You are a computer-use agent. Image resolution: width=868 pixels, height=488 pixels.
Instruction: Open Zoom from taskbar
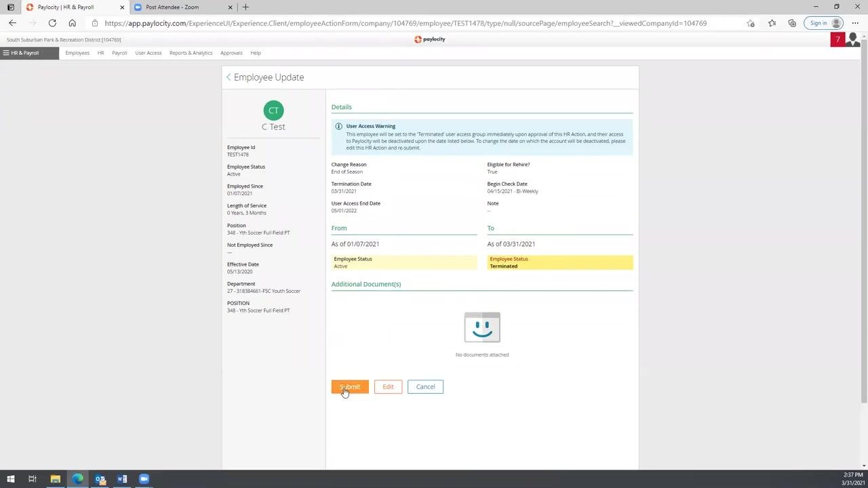click(x=144, y=479)
